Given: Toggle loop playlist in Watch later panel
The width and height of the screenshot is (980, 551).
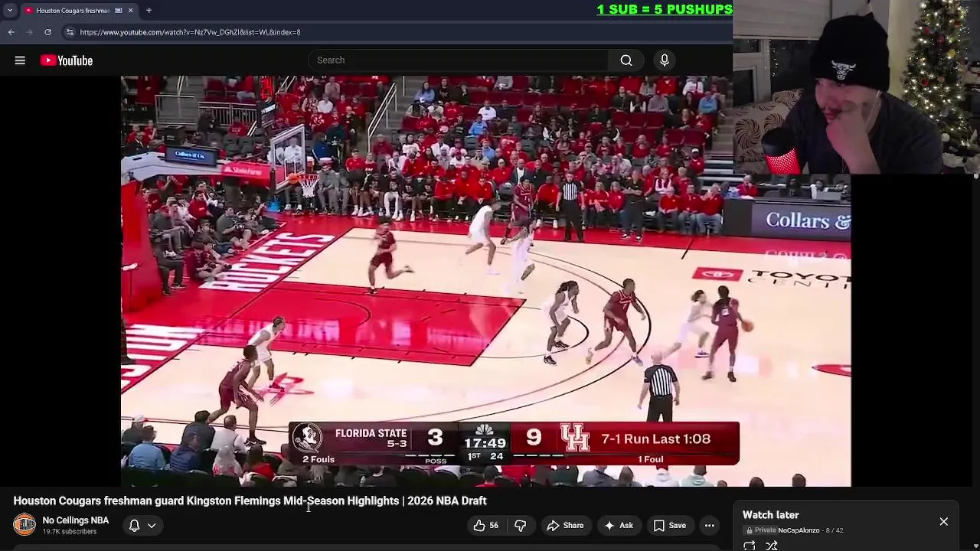Looking at the screenshot, I should point(750,546).
